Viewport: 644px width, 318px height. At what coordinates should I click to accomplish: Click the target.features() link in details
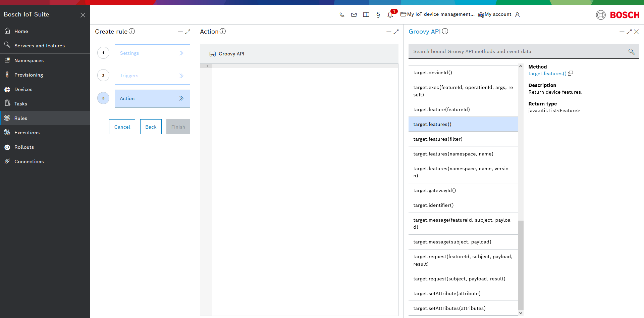pyautogui.click(x=547, y=74)
